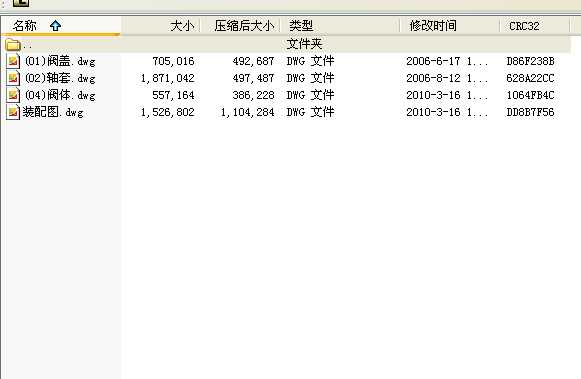Sort by the 大小 column header
581x379 pixels.
161,26
